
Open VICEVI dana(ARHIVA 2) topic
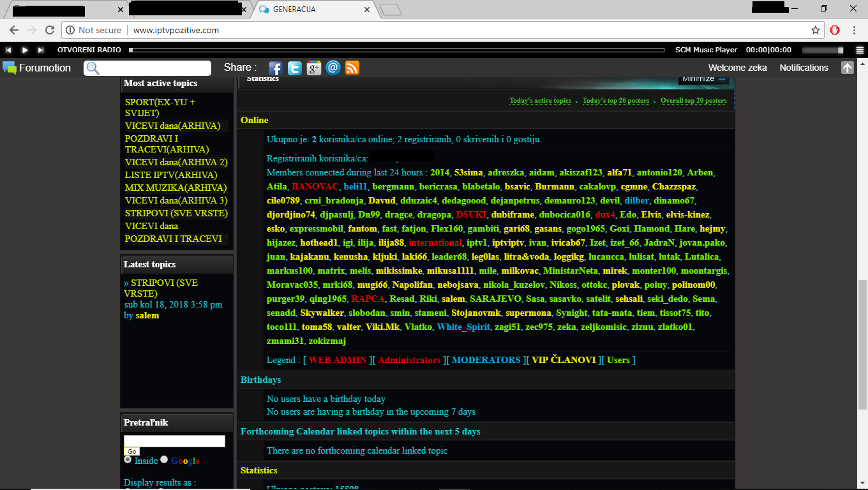pyautogui.click(x=176, y=162)
